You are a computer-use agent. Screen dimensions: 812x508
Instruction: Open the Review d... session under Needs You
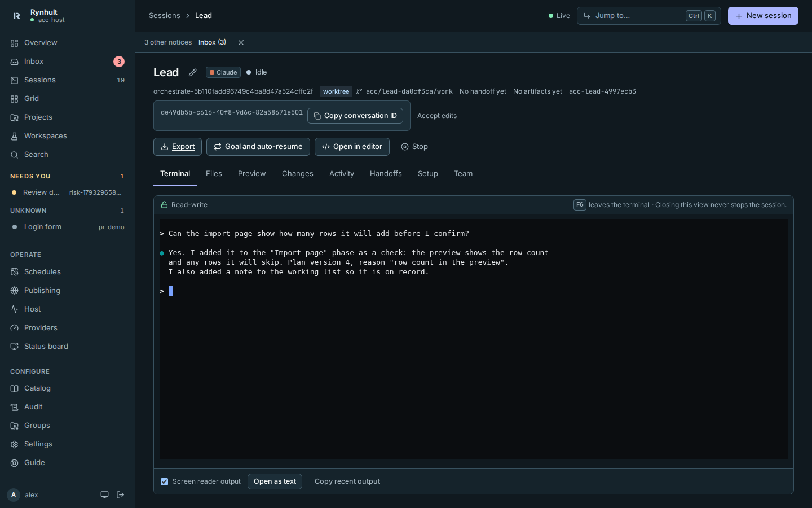click(68, 192)
